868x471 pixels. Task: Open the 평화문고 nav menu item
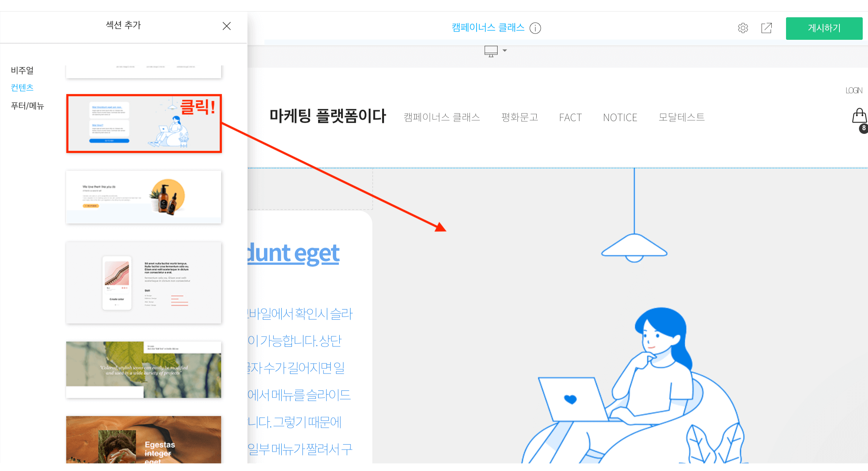pos(519,117)
